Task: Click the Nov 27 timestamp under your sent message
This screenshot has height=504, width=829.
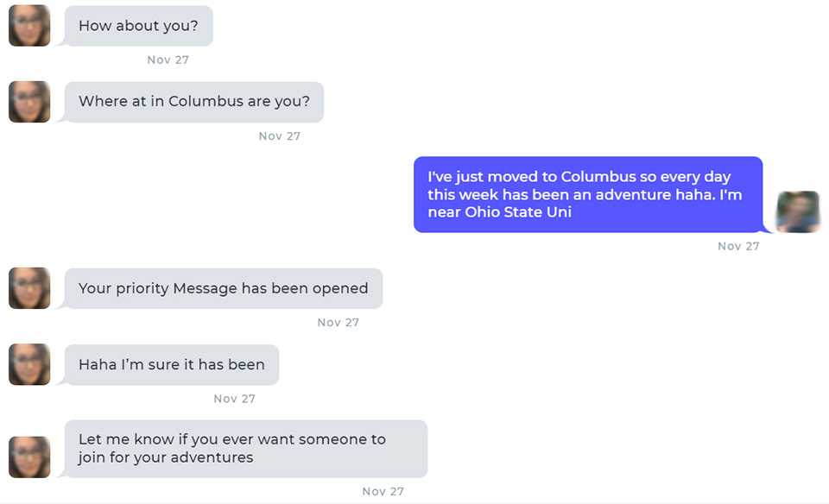Action: tap(737, 246)
